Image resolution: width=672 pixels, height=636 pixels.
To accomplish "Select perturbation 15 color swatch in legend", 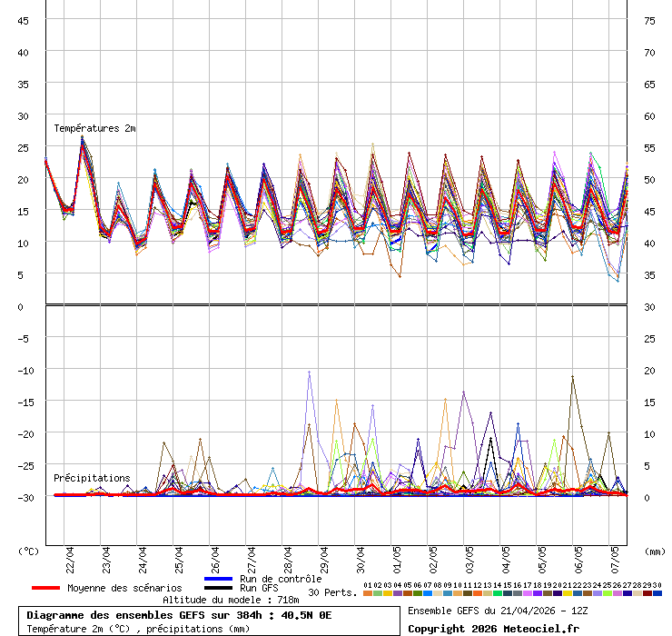I will pyautogui.click(x=507, y=593).
